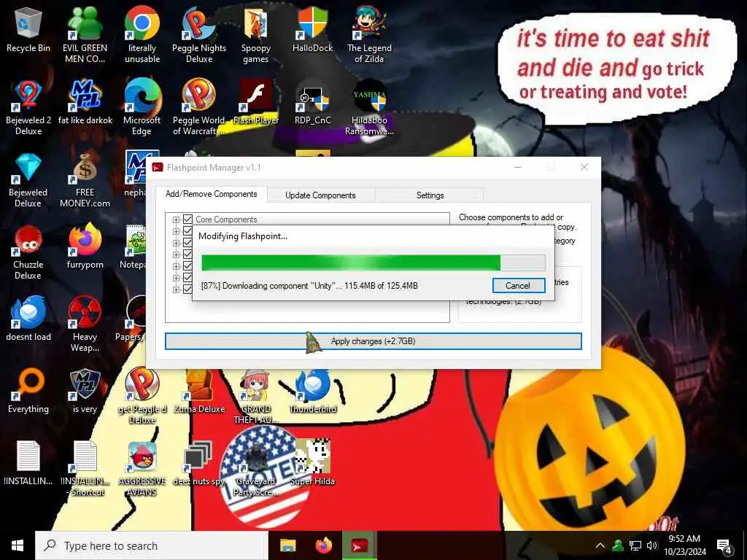Launch Chuzzle Deluxe

(28, 253)
